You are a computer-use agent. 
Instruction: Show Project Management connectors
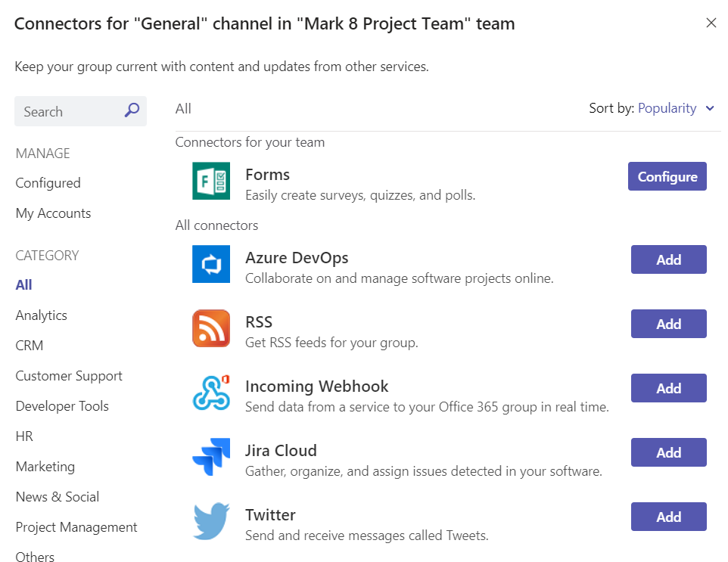pyautogui.click(x=76, y=527)
